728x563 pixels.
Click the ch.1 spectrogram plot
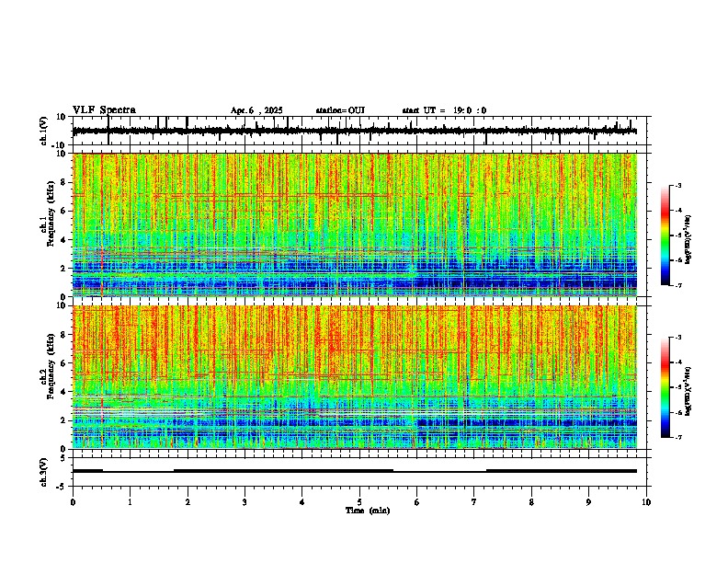click(x=355, y=224)
